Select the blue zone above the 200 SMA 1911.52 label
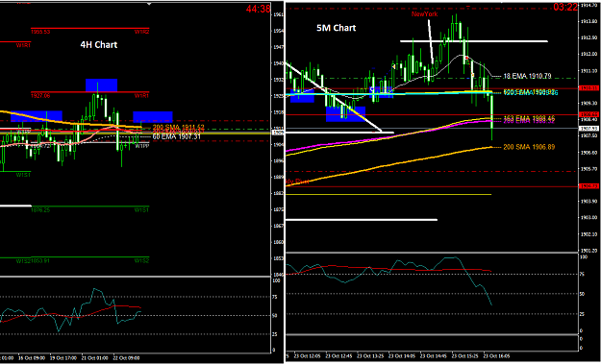 (153, 117)
